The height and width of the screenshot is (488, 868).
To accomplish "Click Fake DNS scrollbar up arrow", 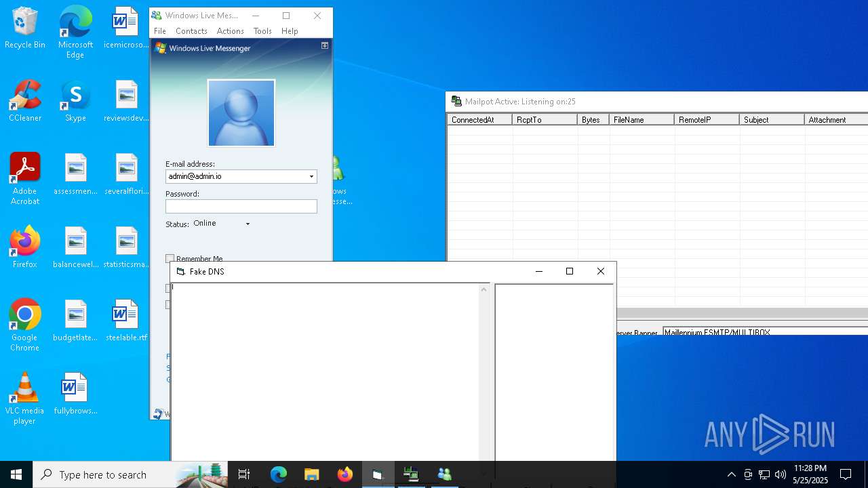I will pyautogui.click(x=484, y=289).
